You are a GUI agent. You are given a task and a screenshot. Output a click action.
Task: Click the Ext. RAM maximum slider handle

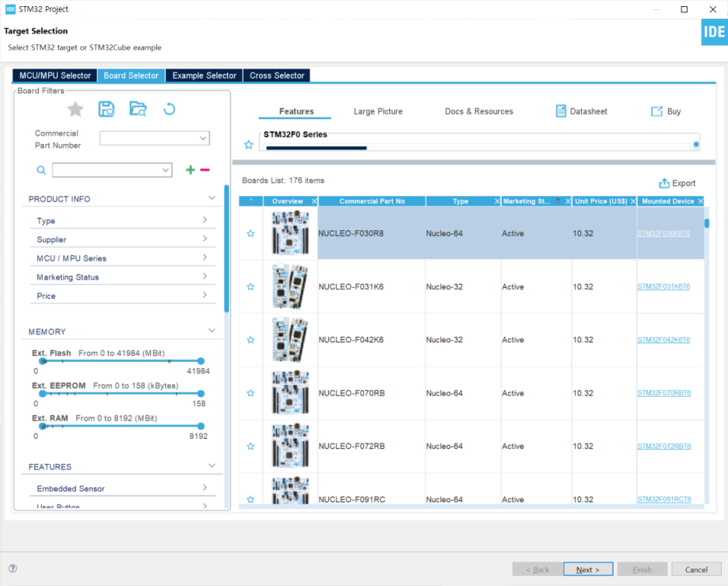(x=201, y=426)
